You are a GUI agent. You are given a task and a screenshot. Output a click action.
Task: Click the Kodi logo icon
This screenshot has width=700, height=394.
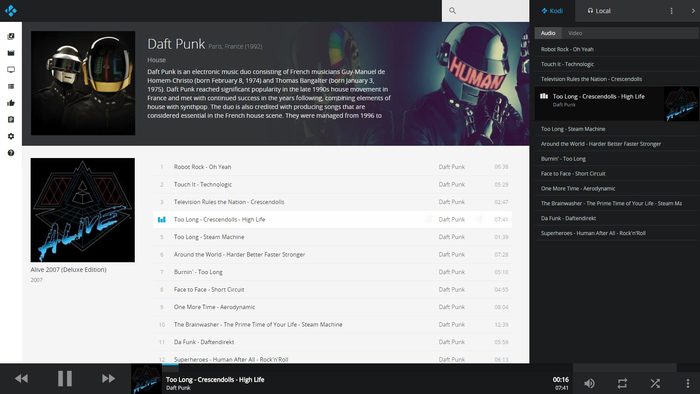click(11, 10)
